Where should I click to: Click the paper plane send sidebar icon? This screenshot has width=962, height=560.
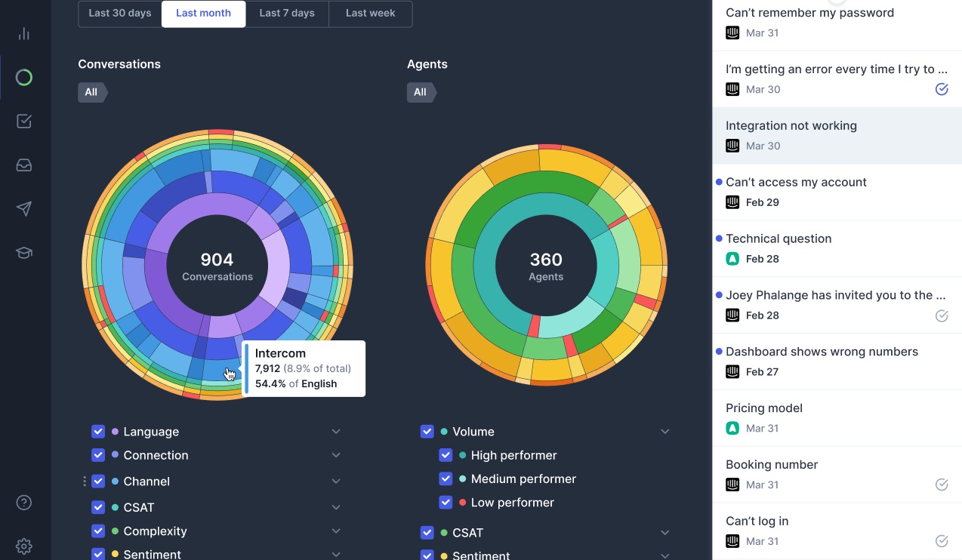click(x=24, y=209)
